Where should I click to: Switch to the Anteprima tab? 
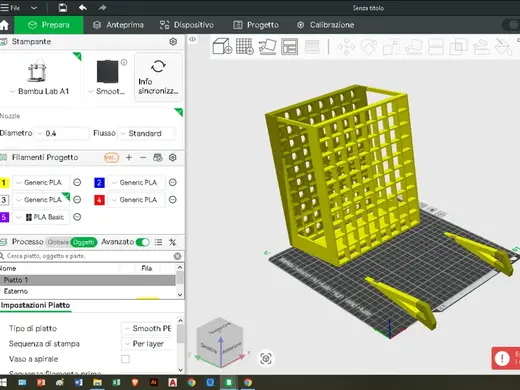(x=118, y=25)
